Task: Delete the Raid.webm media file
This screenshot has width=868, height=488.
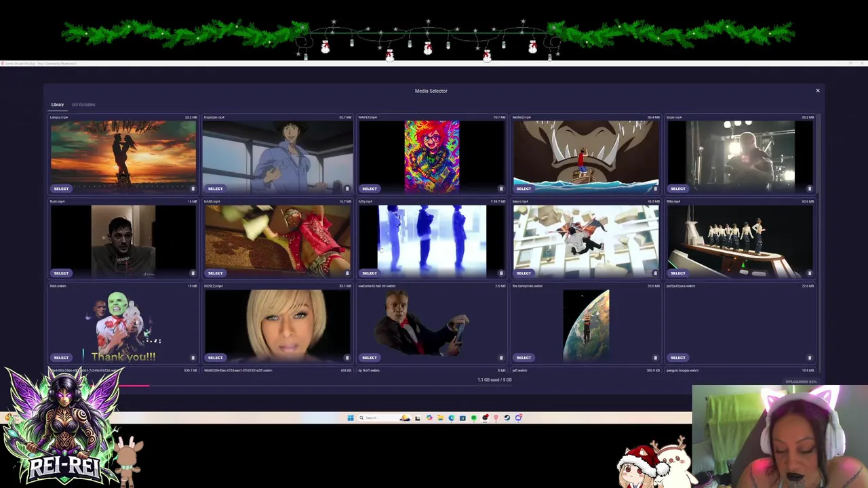Action: click(x=193, y=357)
